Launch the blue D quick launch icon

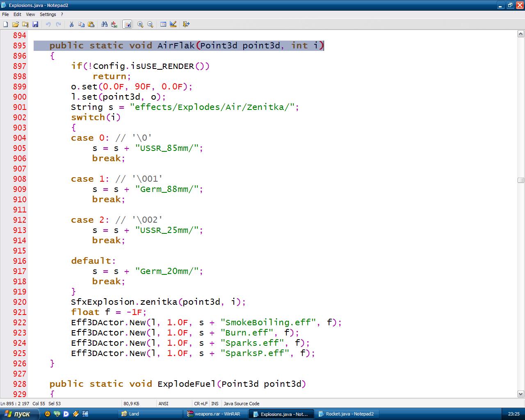[66, 414]
